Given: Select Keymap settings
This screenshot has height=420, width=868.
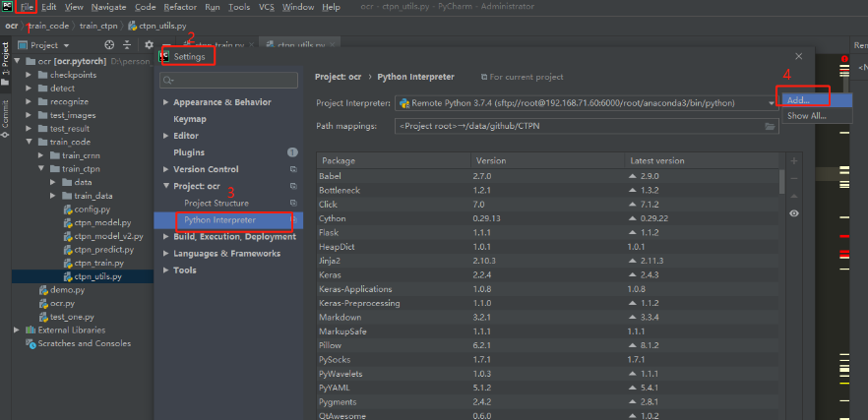Looking at the screenshot, I should tap(189, 119).
